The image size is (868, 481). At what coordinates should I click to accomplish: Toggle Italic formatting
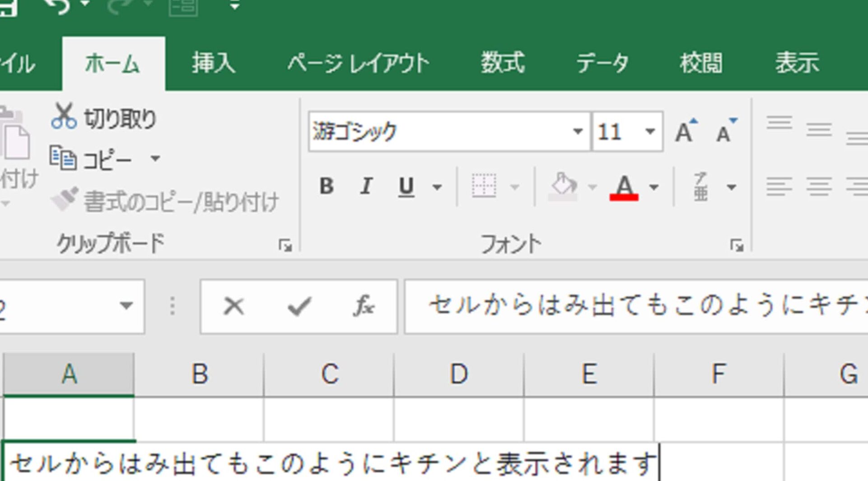coord(366,186)
